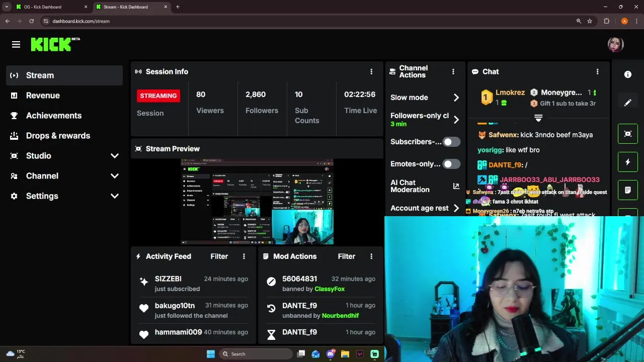
Task: Open Outlook from the taskbar
Action: point(315,354)
